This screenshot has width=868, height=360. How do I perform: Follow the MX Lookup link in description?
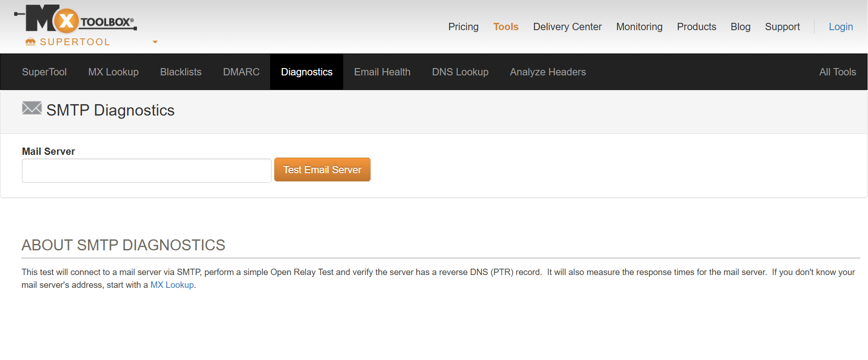coord(172,285)
